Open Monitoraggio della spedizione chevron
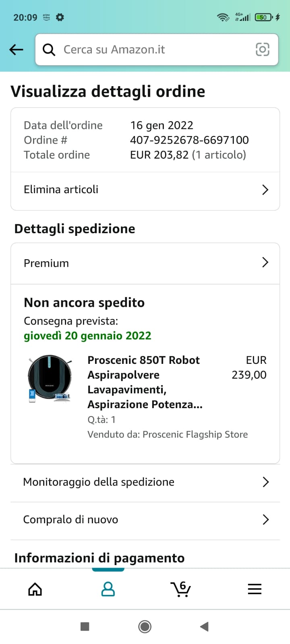The height and width of the screenshot is (644, 290). coord(265,482)
